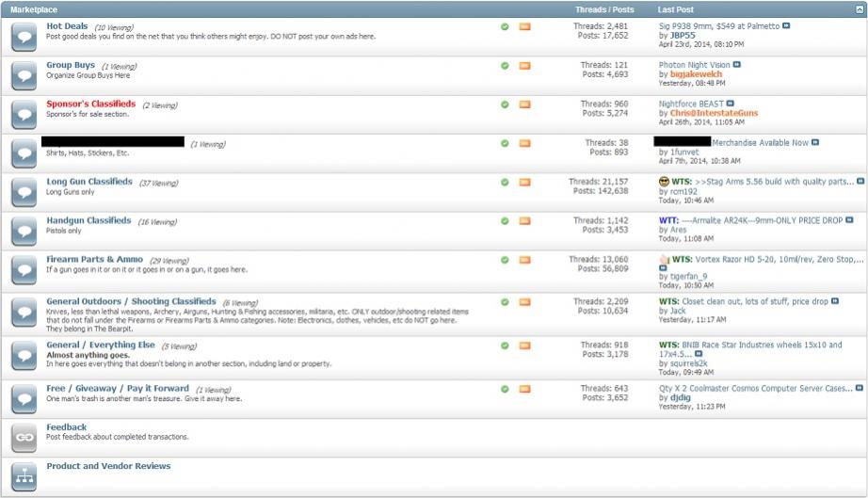Click the Feedback forum chain-link icon
The height and width of the screenshot is (498, 868).
click(24, 437)
